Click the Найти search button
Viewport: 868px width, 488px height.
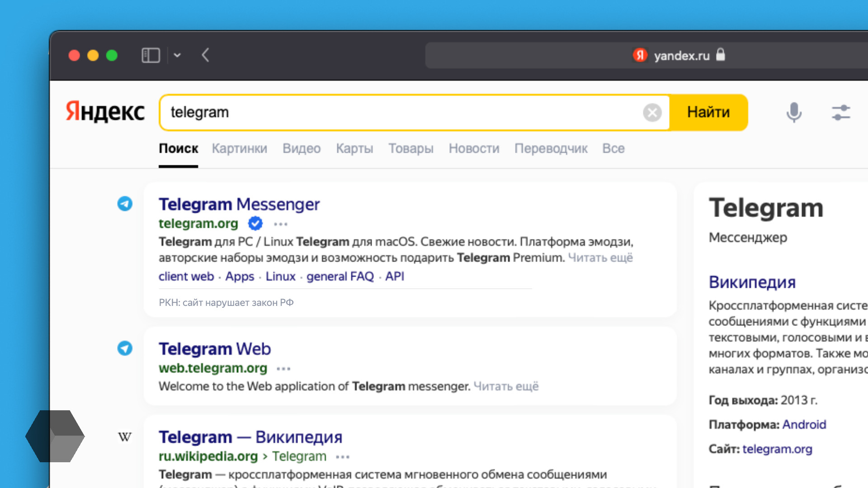708,112
